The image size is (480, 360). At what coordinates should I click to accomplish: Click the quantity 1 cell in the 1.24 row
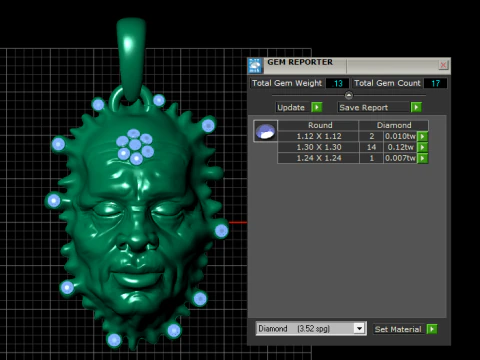[371, 158]
